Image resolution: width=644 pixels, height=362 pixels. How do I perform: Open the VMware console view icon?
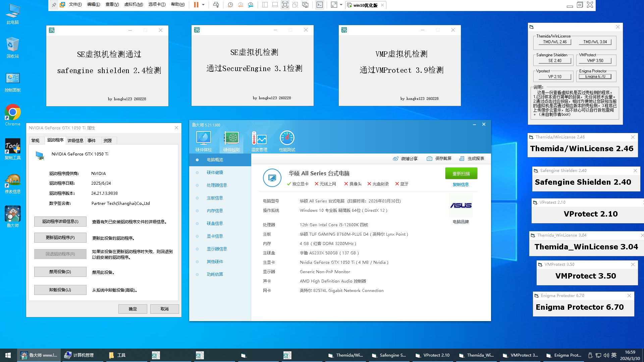click(x=320, y=5)
